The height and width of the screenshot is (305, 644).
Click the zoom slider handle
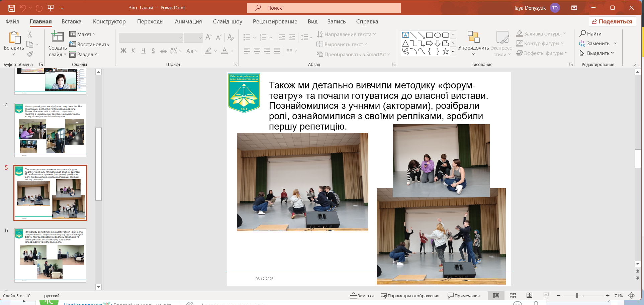pos(577,296)
